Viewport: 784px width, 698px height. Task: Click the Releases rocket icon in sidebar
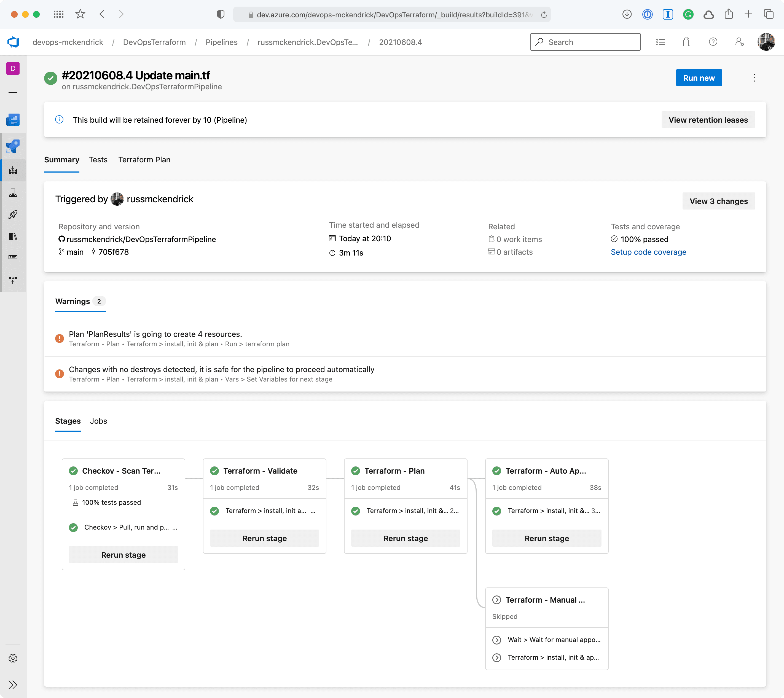13,214
